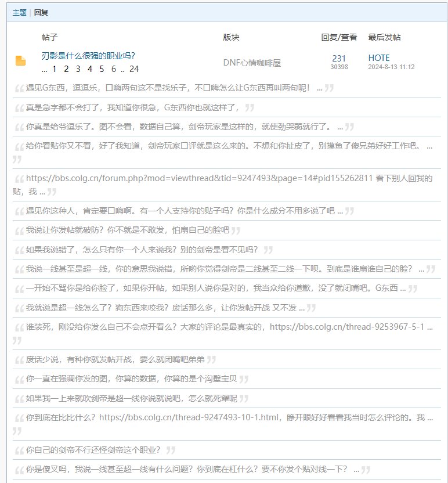Open last poster HOTE profile
Screen dimensions: 448x483
pos(379,58)
